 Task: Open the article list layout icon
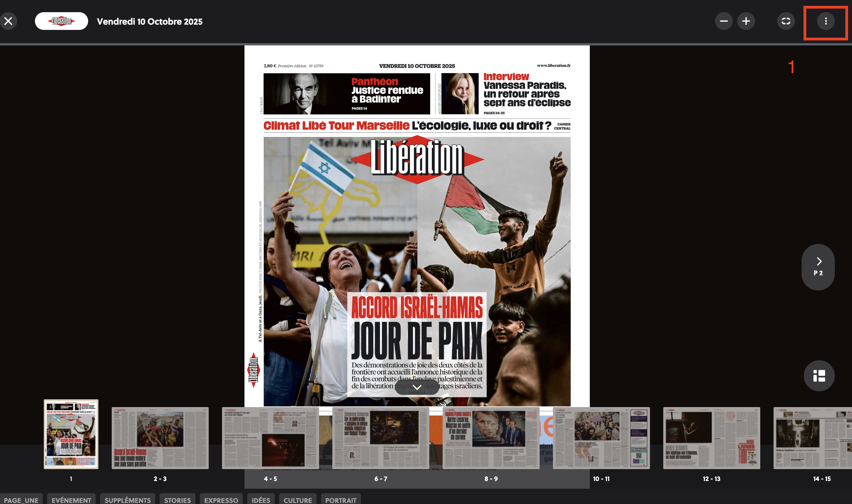[819, 376]
